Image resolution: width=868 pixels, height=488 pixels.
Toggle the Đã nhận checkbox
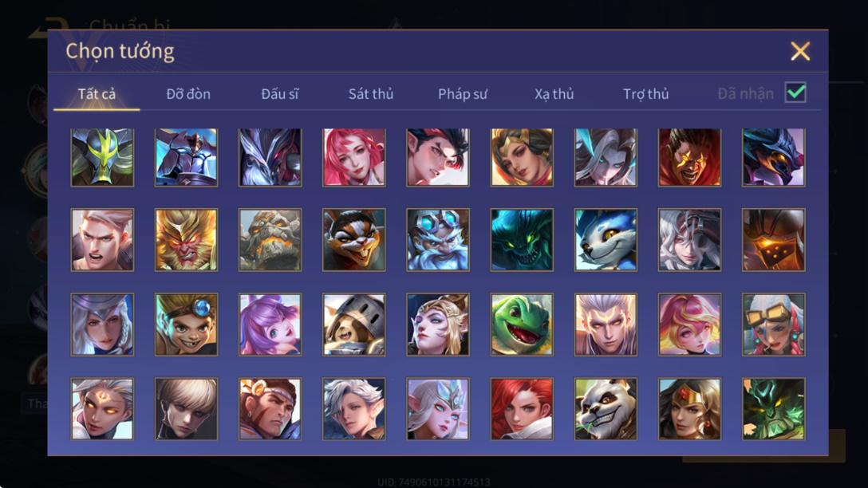795,92
